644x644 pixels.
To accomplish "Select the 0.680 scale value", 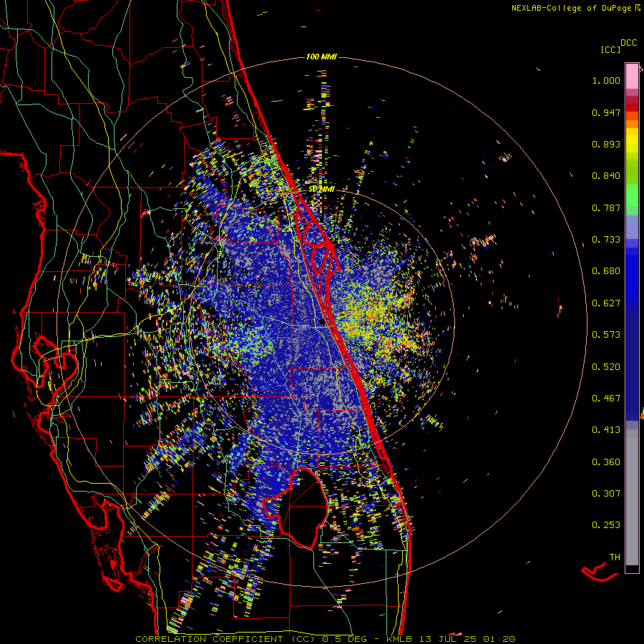I will click(x=606, y=271).
